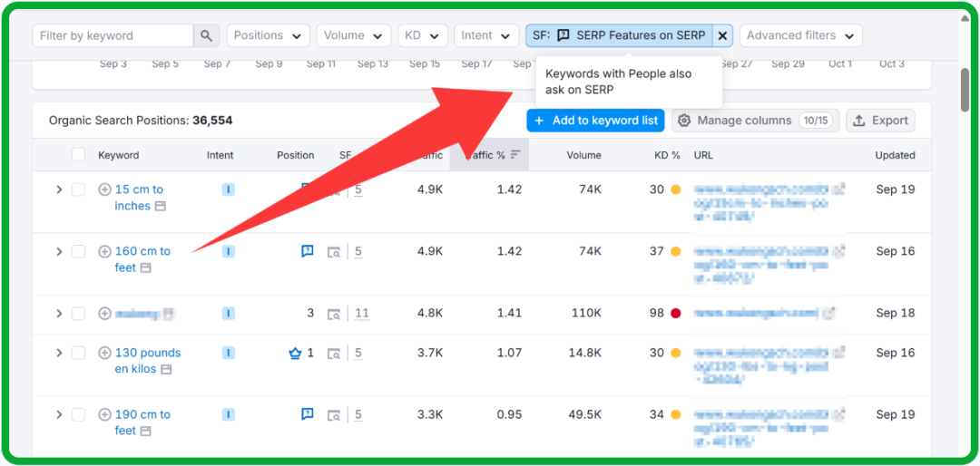Click into the 'Filter by keyword' input field

pos(113,36)
